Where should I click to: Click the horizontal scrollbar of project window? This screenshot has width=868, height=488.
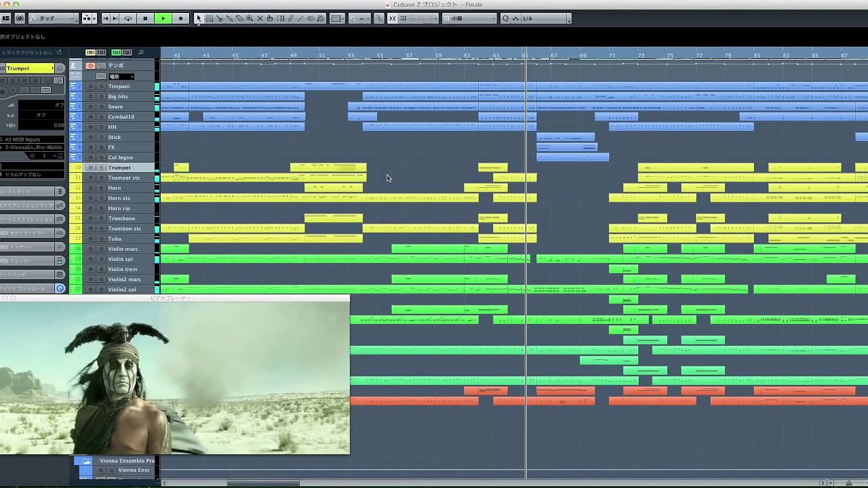[262, 483]
